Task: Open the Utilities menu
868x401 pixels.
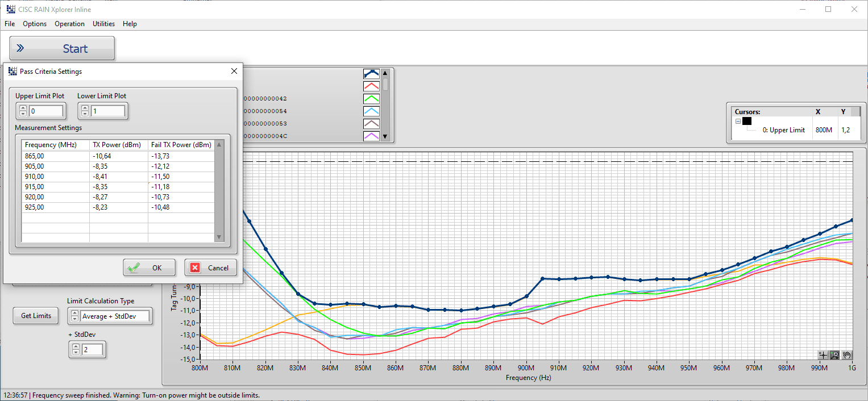Action: point(103,24)
